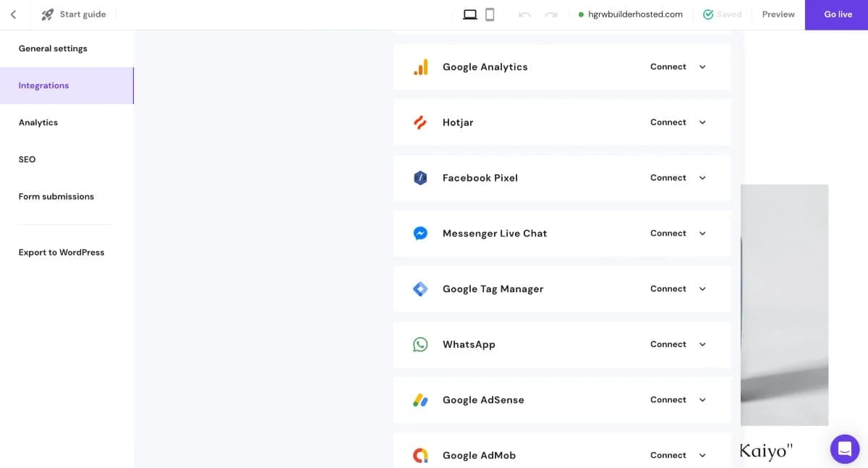
Task: Click the undo arrow icon
Action: coord(525,14)
